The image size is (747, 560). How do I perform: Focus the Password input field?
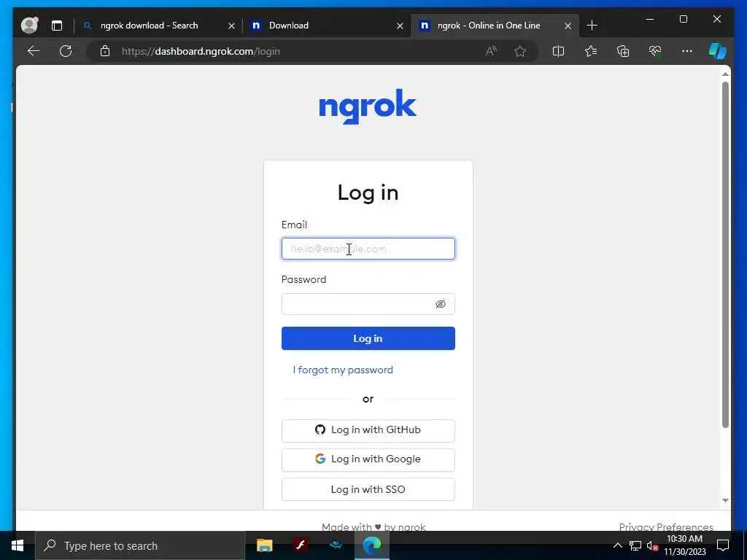click(x=368, y=304)
